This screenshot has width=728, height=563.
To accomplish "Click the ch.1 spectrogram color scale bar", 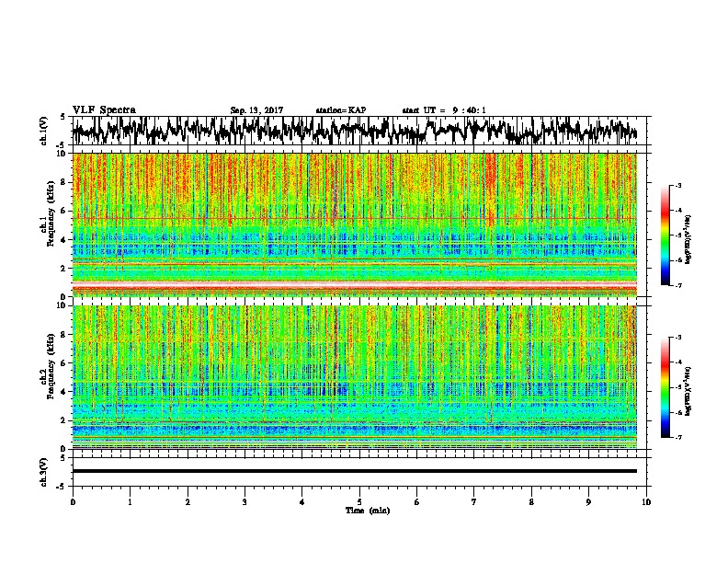I will [665, 236].
